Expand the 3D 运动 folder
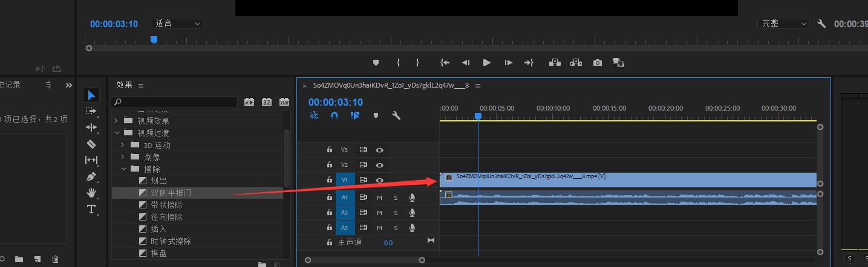 pyautogui.click(x=123, y=145)
